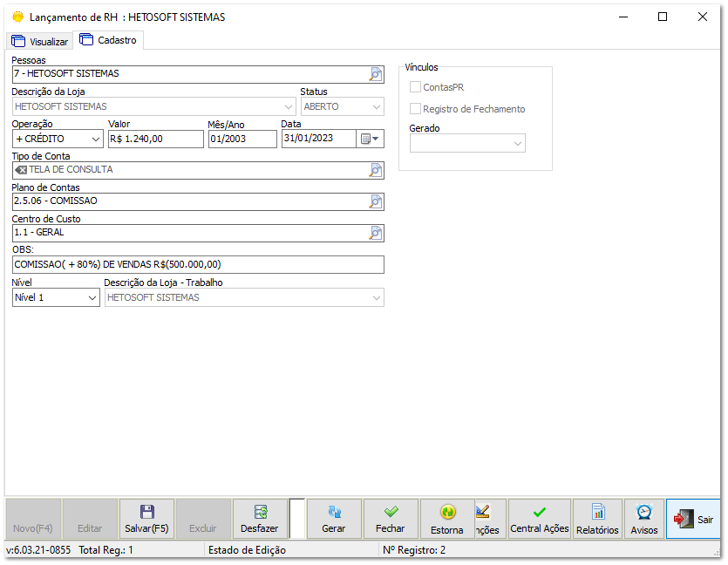
Task: Click the Salvar(F5) floppy disk button
Action: point(146,519)
